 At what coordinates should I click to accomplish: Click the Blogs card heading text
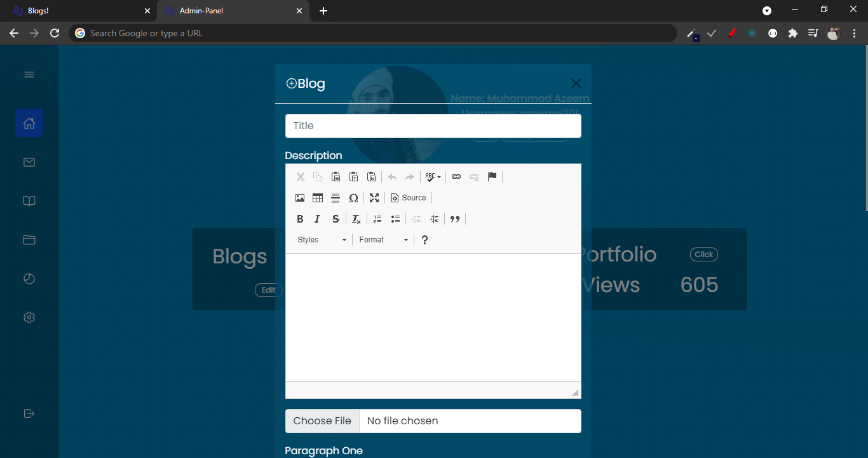pos(240,256)
